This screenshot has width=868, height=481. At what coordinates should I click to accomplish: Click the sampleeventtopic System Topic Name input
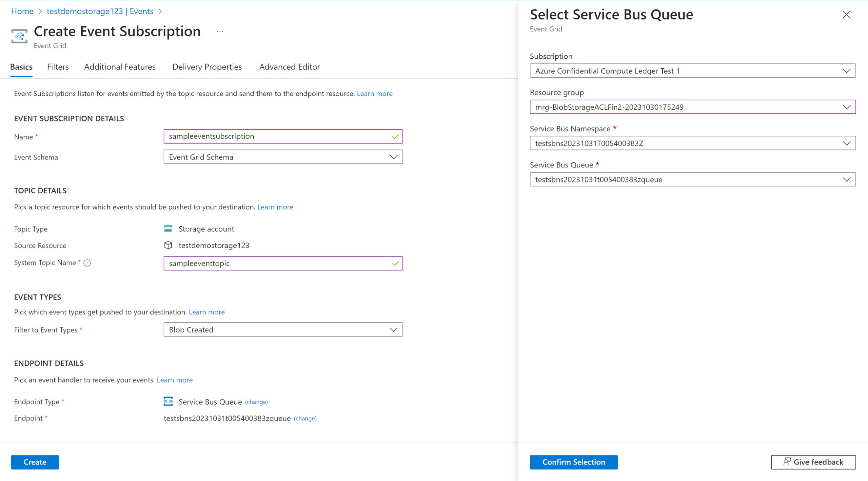(283, 263)
